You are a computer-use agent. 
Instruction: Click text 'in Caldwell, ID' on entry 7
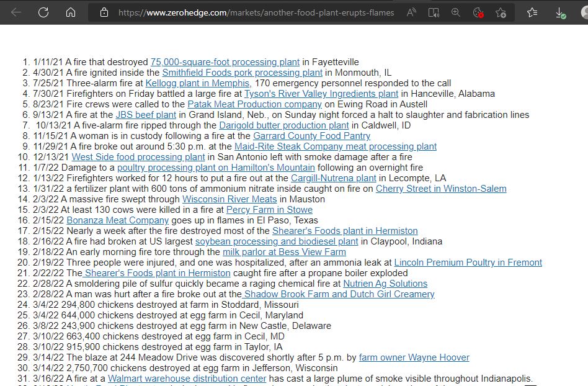[x=381, y=125]
